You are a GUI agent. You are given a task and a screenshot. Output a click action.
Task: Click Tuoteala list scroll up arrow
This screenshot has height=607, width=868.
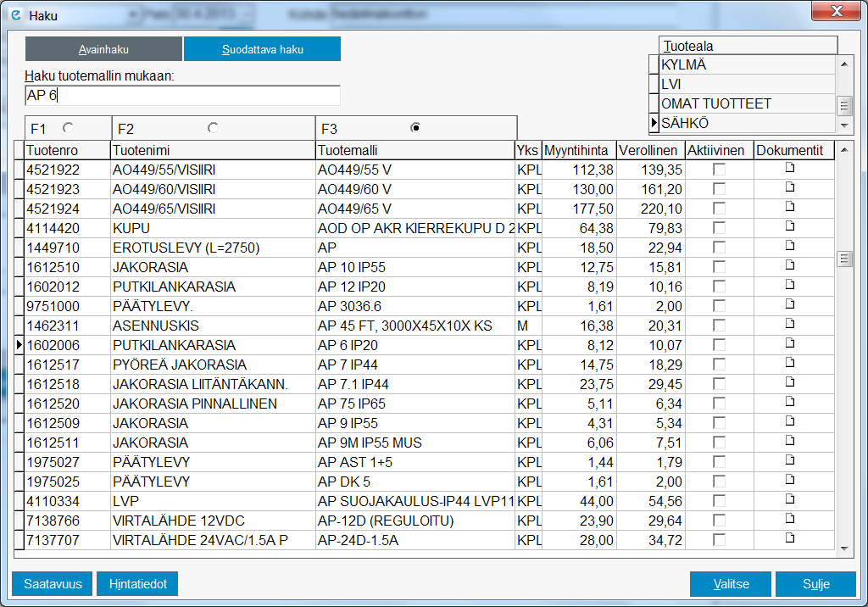(844, 64)
